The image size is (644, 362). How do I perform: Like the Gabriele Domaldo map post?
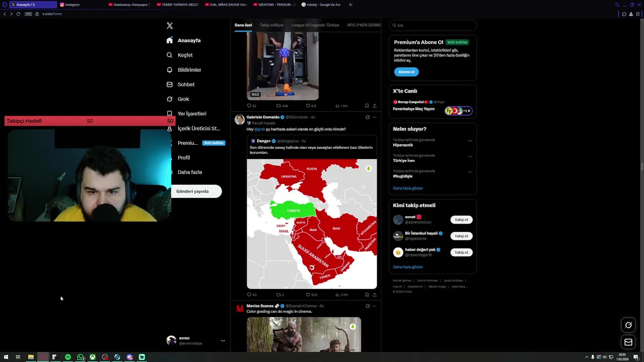click(x=311, y=295)
